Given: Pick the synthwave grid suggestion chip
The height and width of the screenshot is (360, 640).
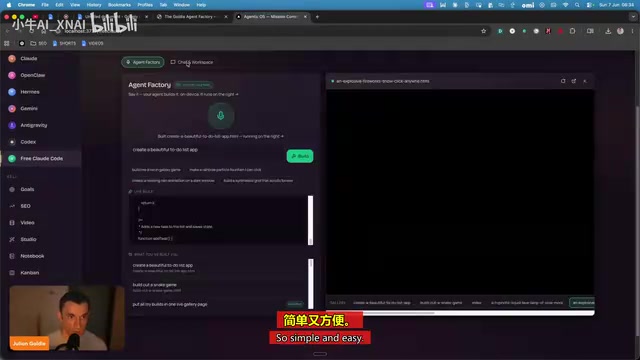Looking at the screenshot, I should pos(258,180).
